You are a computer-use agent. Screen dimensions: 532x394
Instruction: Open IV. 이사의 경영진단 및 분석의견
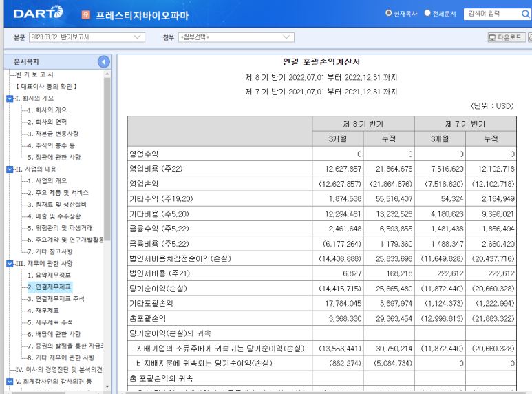click(x=59, y=369)
